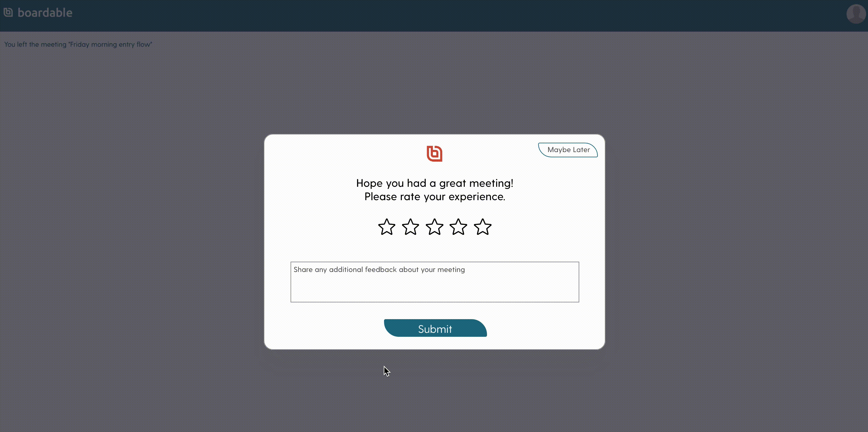Viewport: 868px width, 432px height.
Task: Click 'You left the meeting' notification text
Action: point(78,44)
